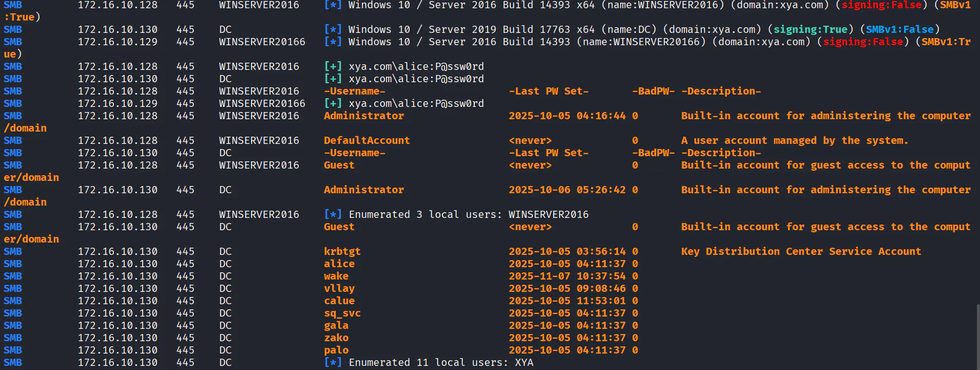
Task: Click on the zako user entry
Action: [x=336, y=338]
